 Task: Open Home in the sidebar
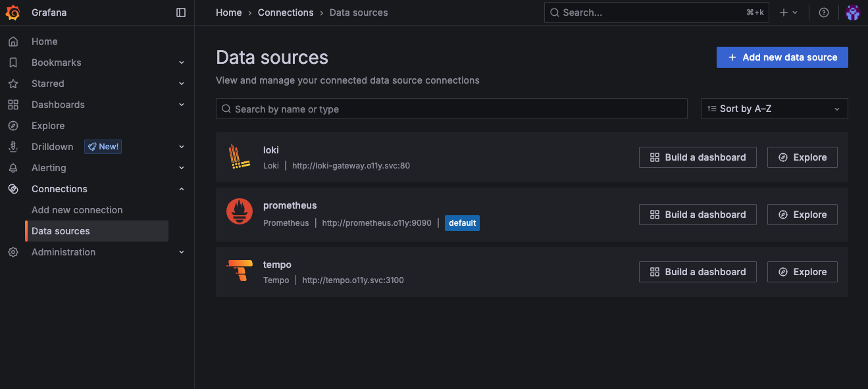45,41
